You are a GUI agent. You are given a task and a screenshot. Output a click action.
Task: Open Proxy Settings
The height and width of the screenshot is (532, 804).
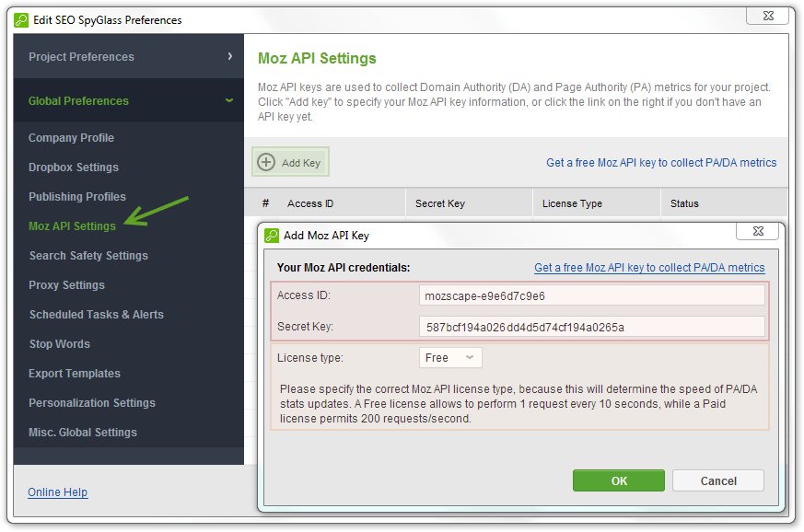(66, 285)
